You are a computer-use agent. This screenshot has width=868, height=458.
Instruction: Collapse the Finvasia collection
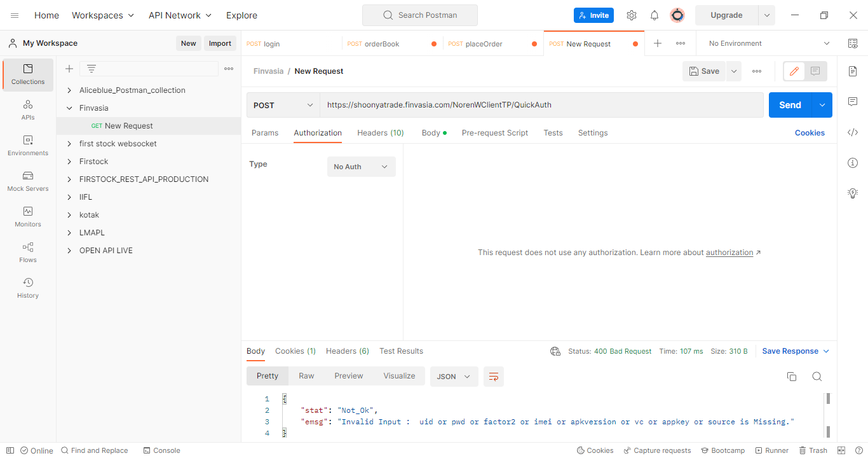tap(69, 108)
